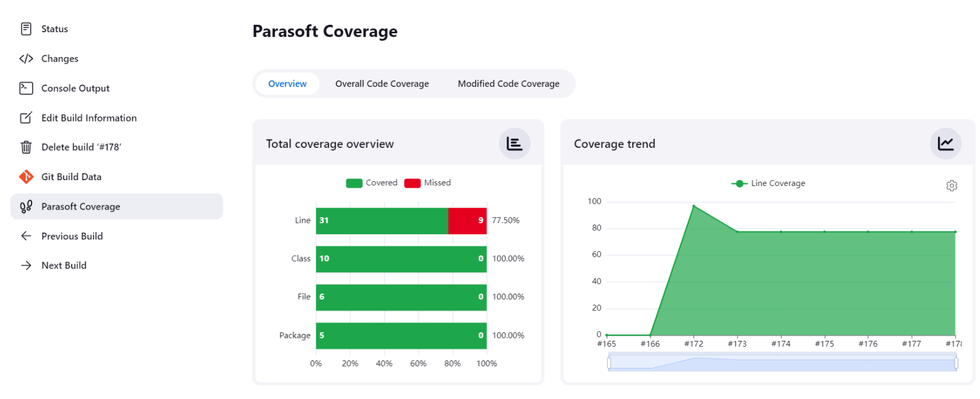Switch to the Modified Code Coverage tab
980x399 pixels.
(509, 83)
